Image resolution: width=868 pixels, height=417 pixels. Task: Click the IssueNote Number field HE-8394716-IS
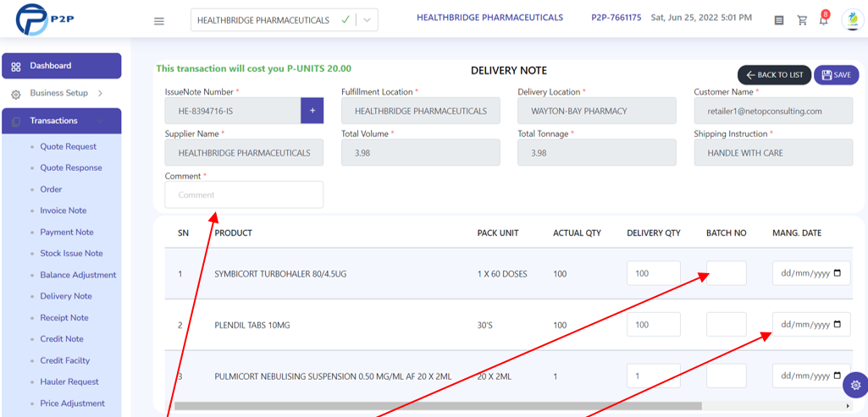pyautogui.click(x=233, y=111)
